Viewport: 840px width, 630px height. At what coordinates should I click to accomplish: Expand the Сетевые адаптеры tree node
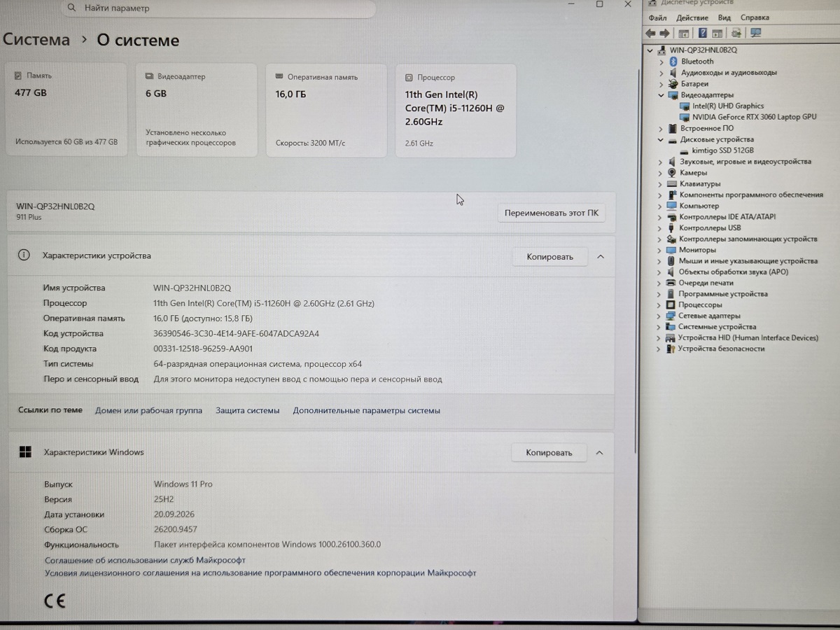click(x=660, y=316)
